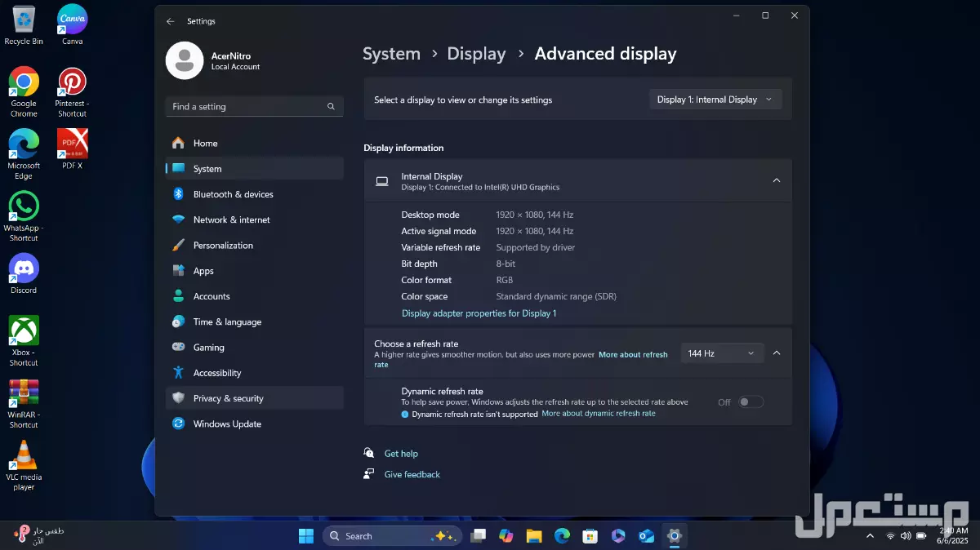Open Accessibility settings

[x=254, y=373]
